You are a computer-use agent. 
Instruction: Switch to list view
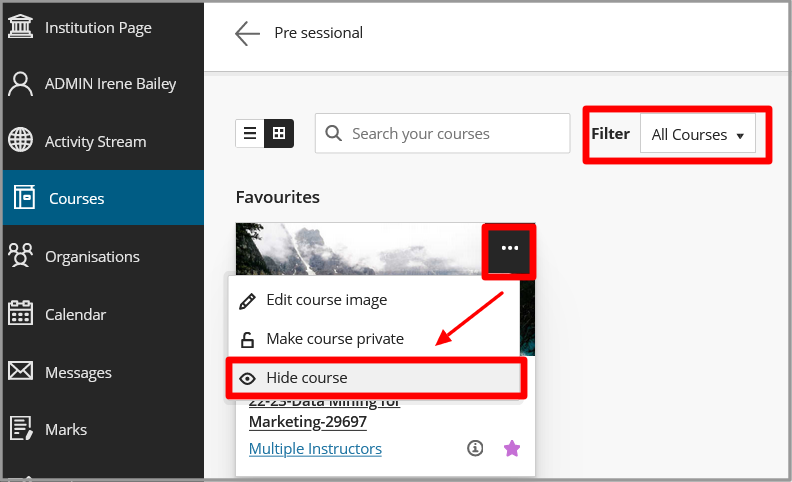250,133
